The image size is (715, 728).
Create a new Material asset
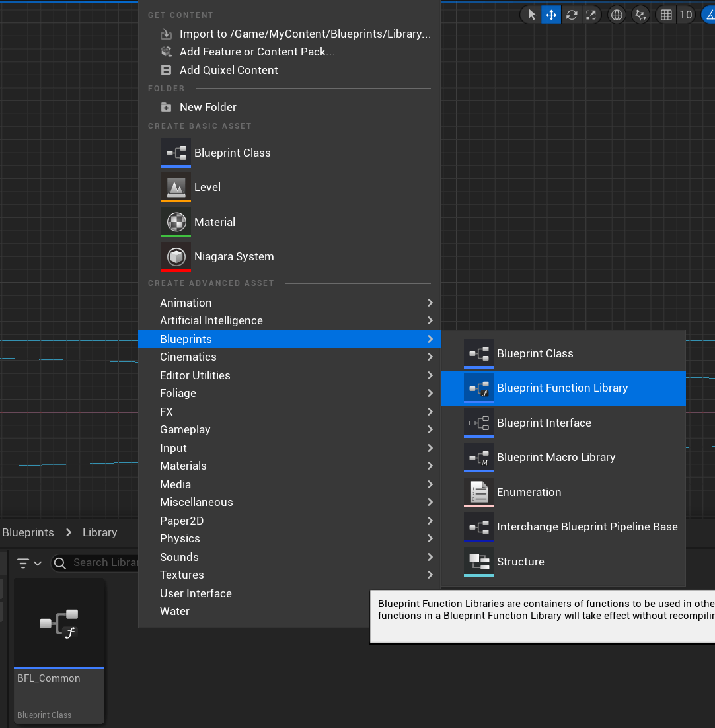pos(289,222)
